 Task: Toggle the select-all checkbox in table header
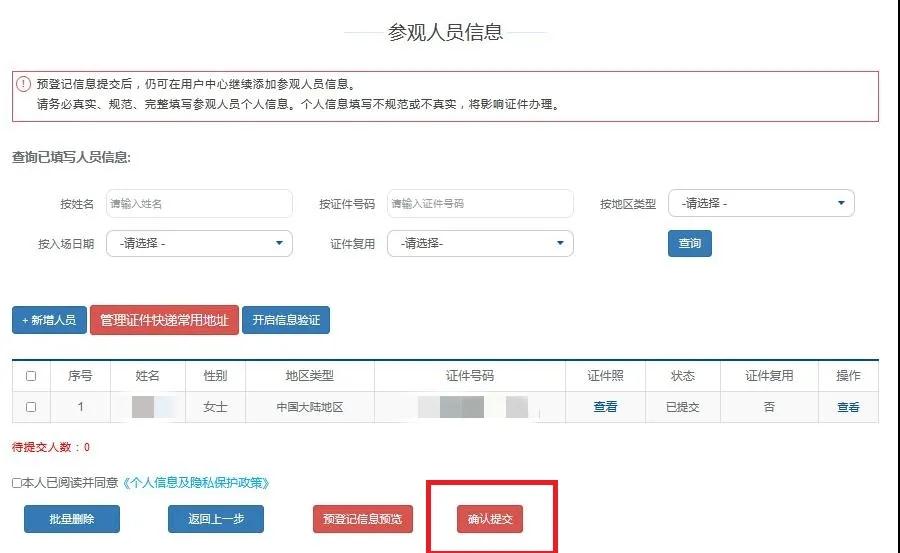pos(31,376)
